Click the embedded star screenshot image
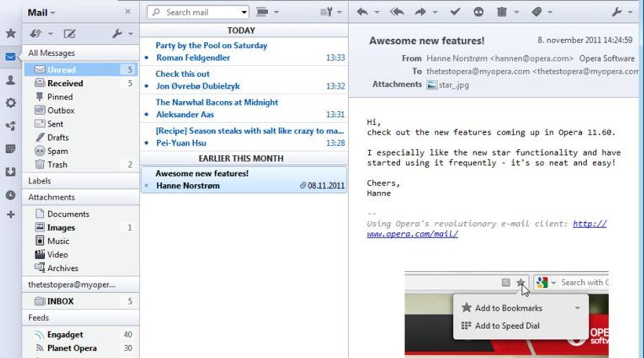 coord(506,314)
